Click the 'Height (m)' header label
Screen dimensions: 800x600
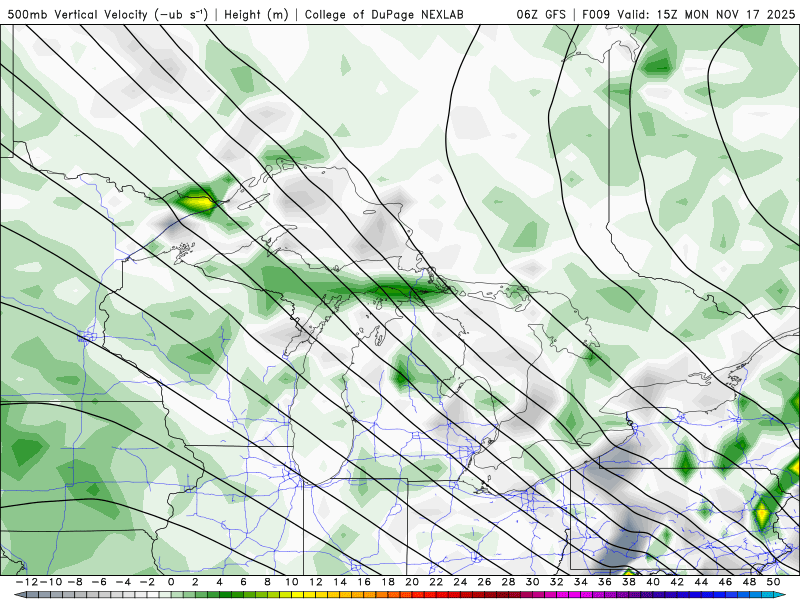[x=256, y=14]
